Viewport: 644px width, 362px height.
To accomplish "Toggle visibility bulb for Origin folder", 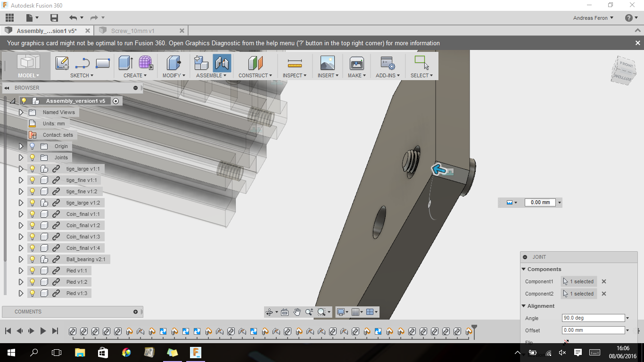I will [x=33, y=146].
